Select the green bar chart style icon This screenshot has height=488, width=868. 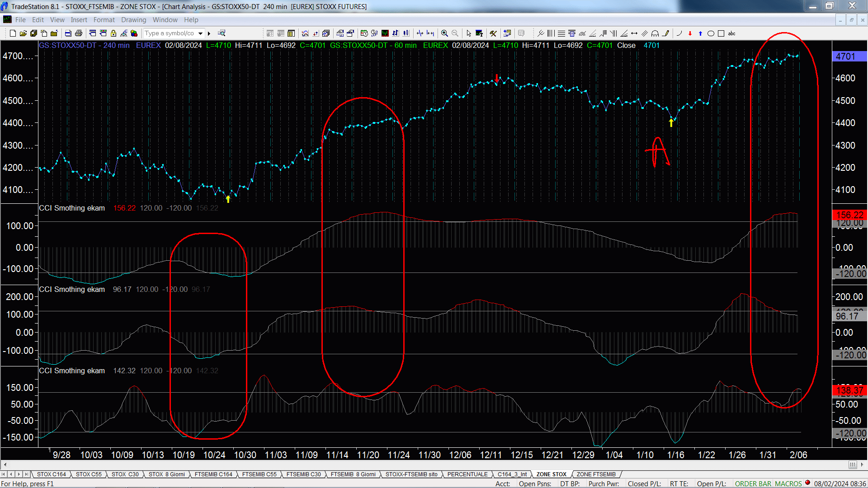pos(385,33)
